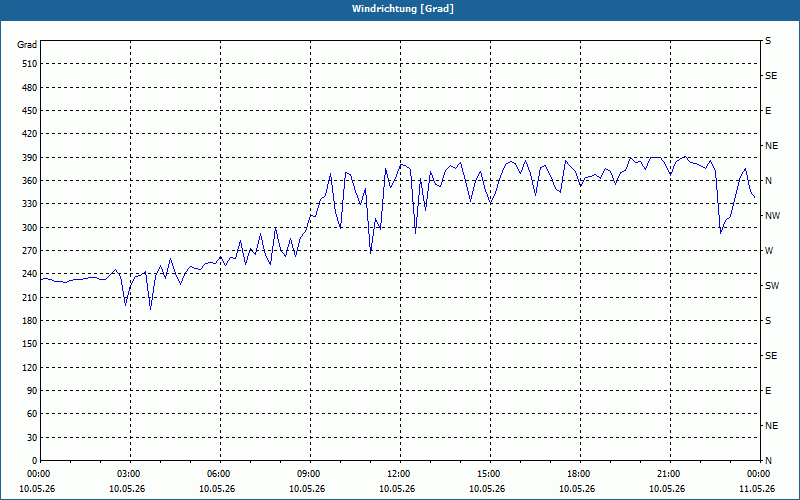Image resolution: width=800 pixels, height=500 pixels.
Task: Select the 150 tick label
Action: tap(30, 344)
